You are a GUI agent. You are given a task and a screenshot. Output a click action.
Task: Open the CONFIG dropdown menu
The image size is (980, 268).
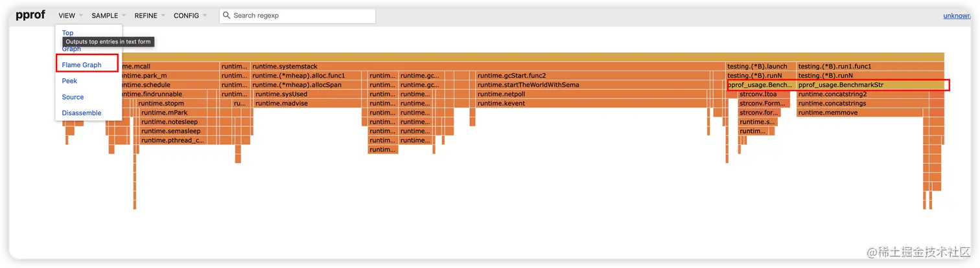[x=190, y=16]
